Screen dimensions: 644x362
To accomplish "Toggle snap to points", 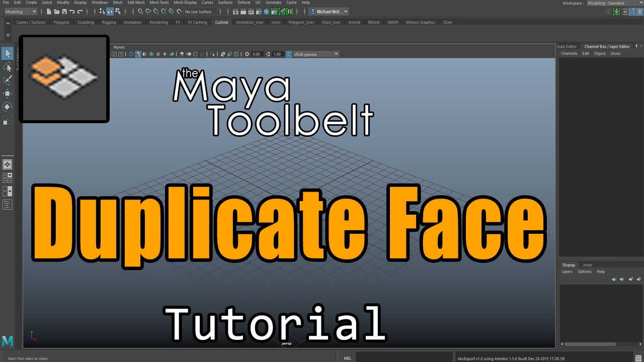I will coord(156,12).
